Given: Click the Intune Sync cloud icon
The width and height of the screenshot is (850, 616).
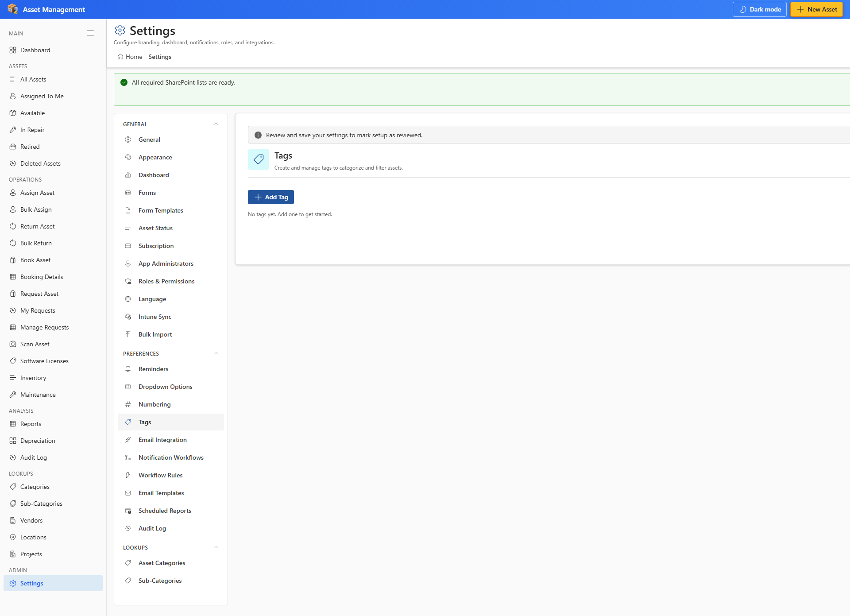Looking at the screenshot, I should pyautogui.click(x=128, y=317).
